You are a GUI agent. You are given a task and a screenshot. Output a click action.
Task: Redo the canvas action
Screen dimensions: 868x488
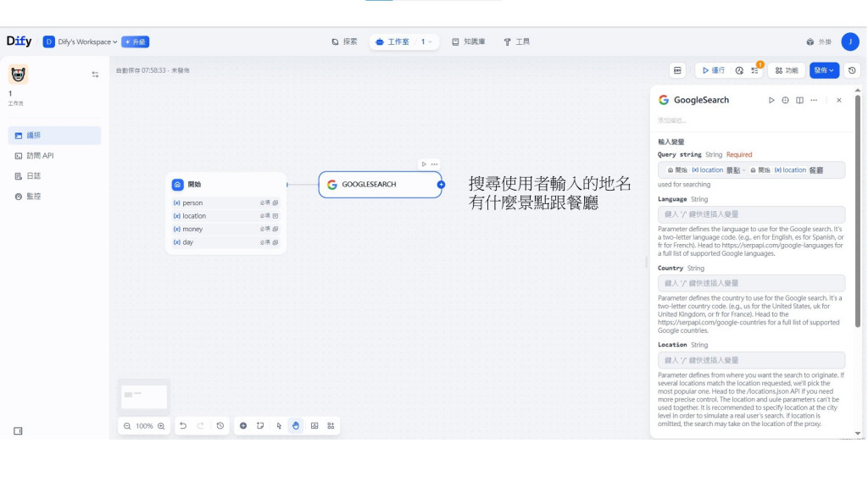pyautogui.click(x=201, y=425)
